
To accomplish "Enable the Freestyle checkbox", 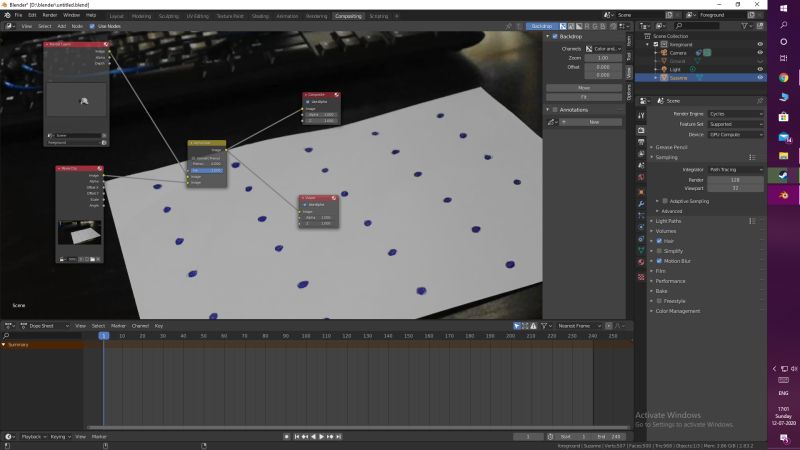I will click(659, 301).
